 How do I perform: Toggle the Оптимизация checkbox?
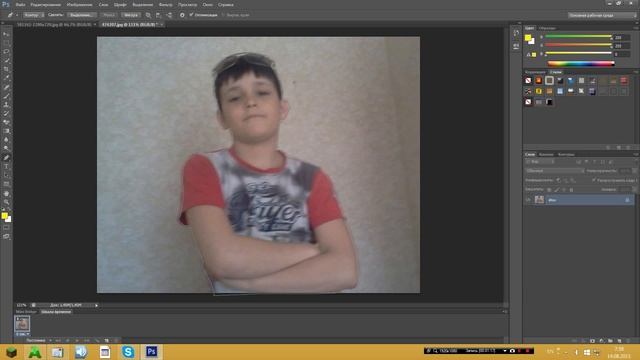coord(191,15)
